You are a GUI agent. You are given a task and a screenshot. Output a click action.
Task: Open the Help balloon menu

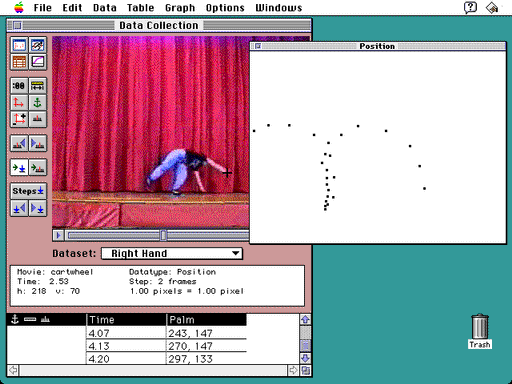coord(470,7)
